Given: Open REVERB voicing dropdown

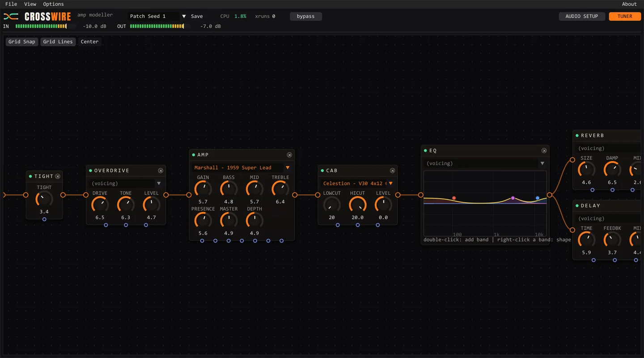Looking at the screenshot, I should point(608,148).
